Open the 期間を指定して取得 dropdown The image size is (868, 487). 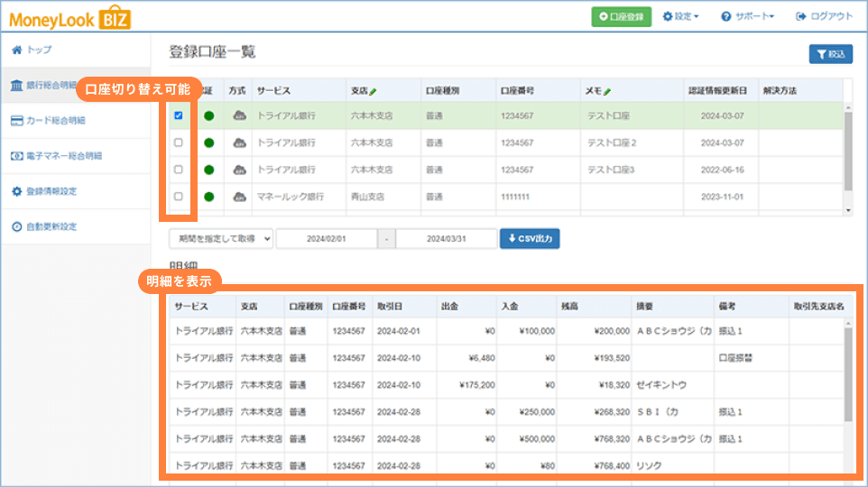(221, 238)
